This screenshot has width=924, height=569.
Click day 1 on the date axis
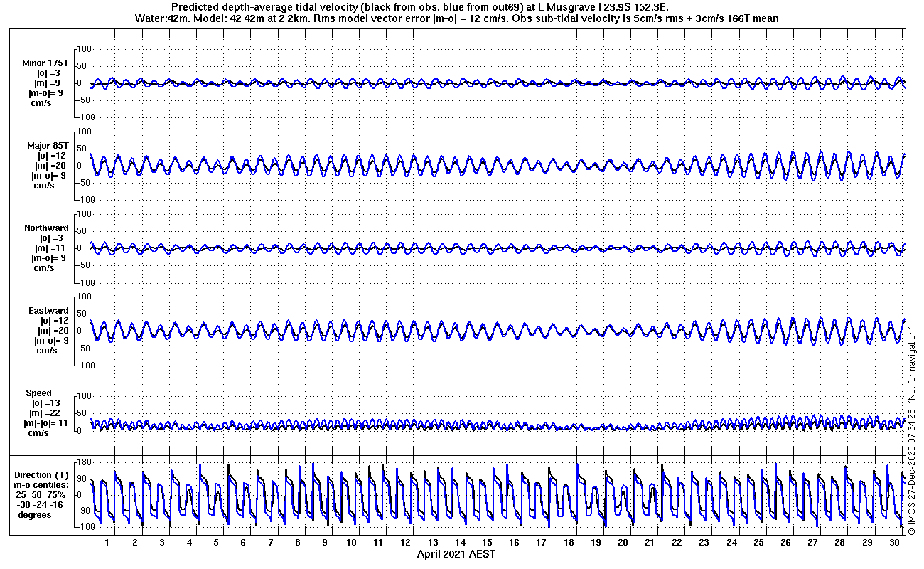[x=107, y=542]
